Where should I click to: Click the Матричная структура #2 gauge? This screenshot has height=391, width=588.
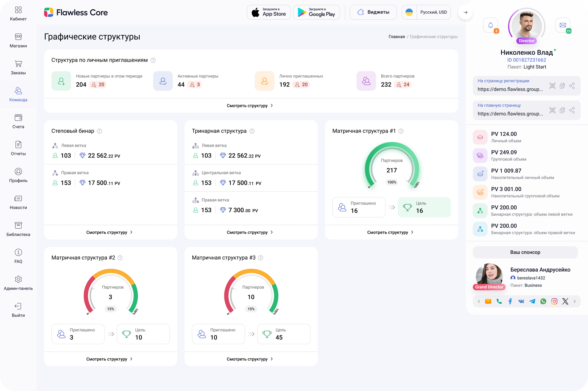click(111, 294)
